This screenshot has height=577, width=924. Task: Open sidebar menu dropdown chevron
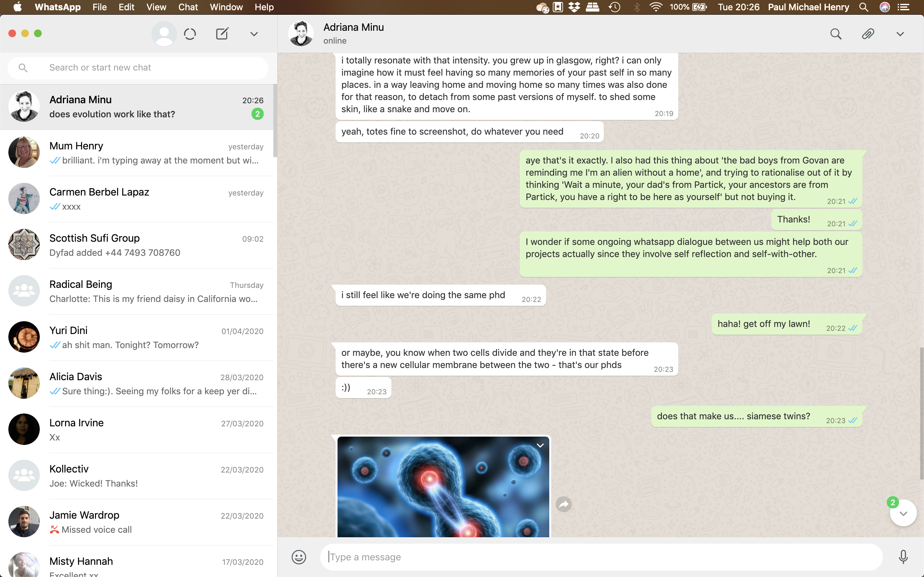coord(254,34)
